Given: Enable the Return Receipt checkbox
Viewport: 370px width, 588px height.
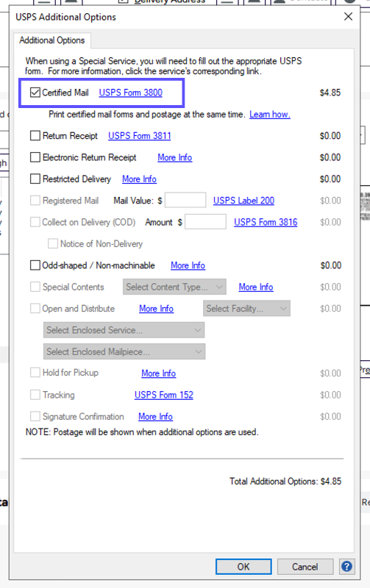Looking at the screenshot, I should [35, 135].
